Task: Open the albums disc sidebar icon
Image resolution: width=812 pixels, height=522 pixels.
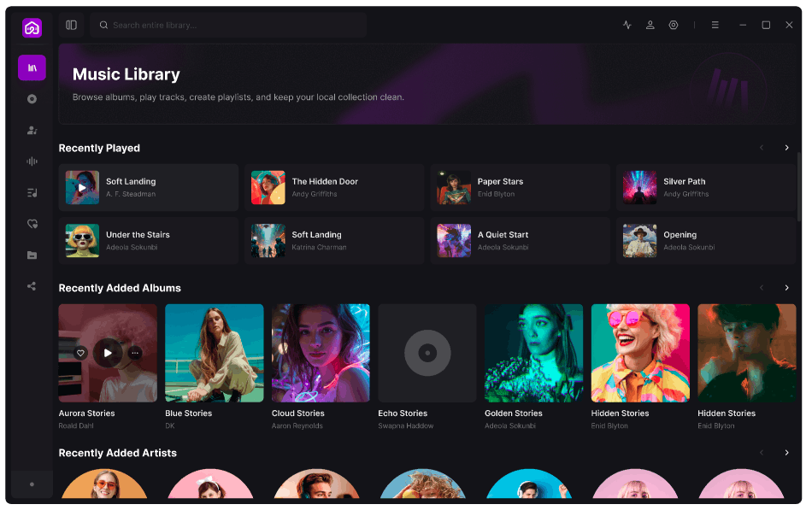Action: [32, 99]
